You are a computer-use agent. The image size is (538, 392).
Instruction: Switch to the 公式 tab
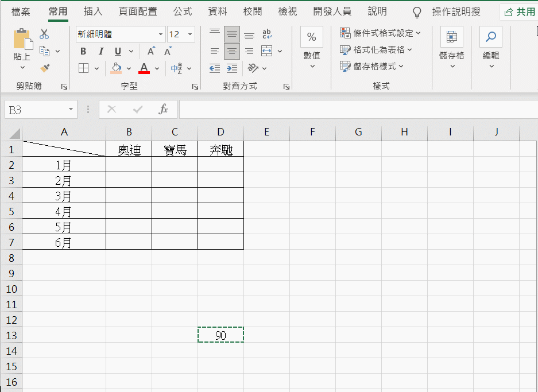click(x=183, y=11)
